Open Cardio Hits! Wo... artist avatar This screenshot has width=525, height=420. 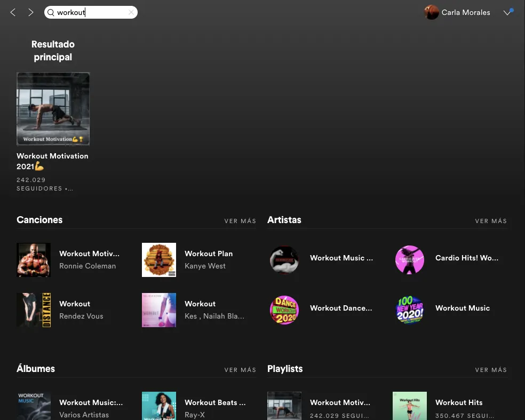(x=409, y=260)
